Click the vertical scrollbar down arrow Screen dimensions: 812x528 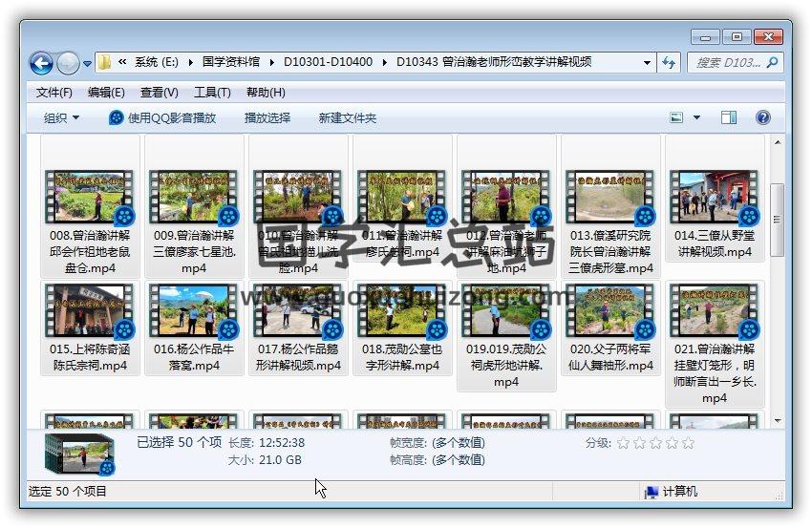778,420
